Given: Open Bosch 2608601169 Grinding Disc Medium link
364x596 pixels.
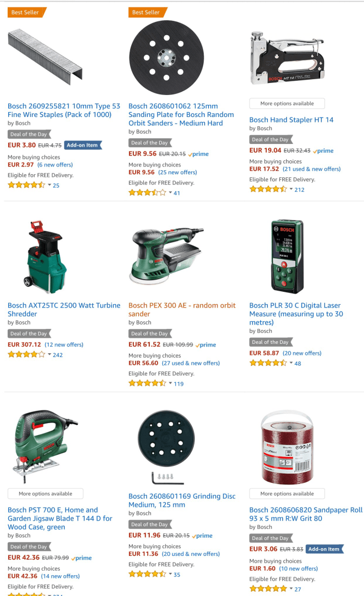Looking at the screenshot, I should 182,500.
